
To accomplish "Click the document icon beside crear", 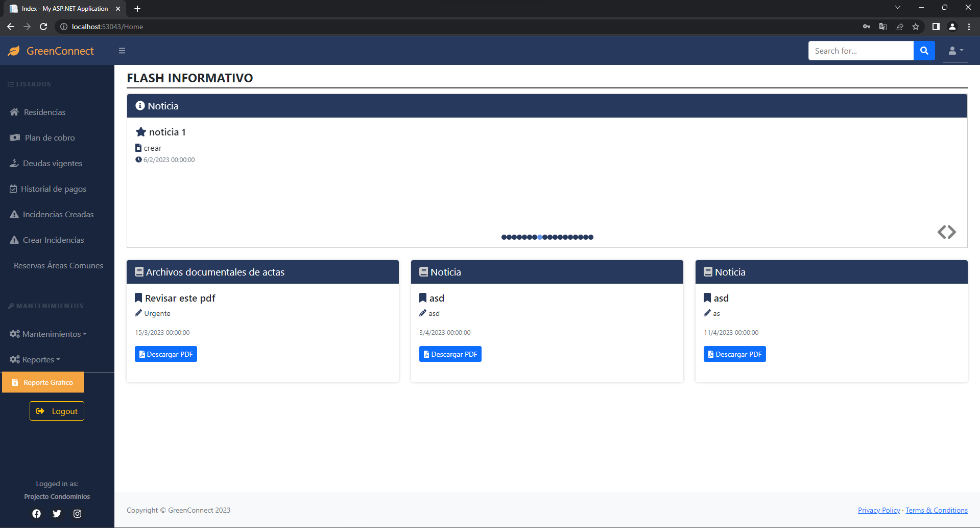I will click(x=138, y=148).
